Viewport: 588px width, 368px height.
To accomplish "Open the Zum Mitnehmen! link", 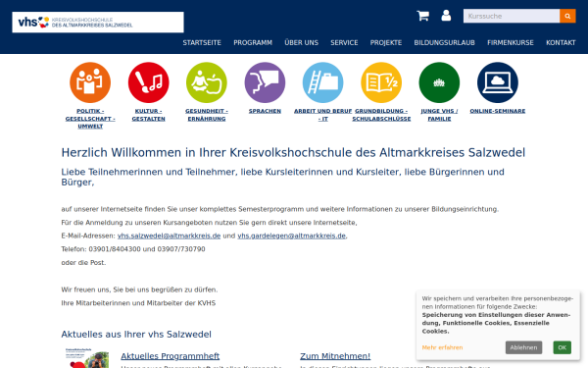I will coord(335,356).
